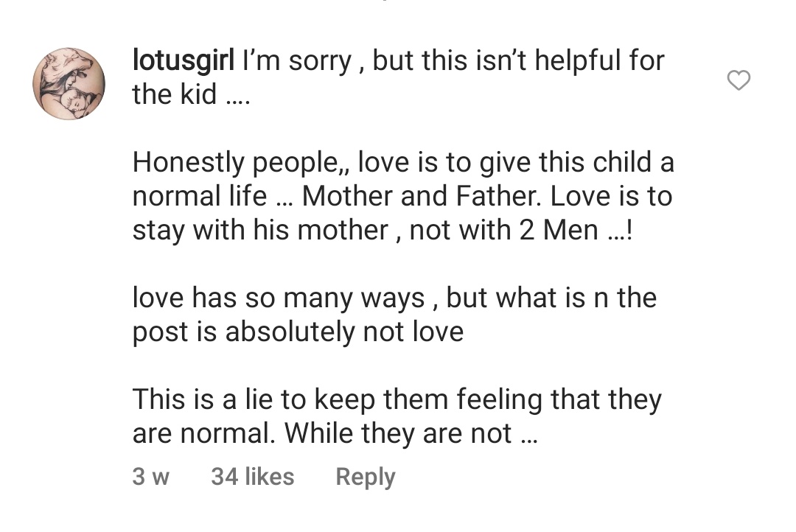796x532 pixels.
Task: Like lotusgirl's comment with the heart icon
Action: pos(738,80)
